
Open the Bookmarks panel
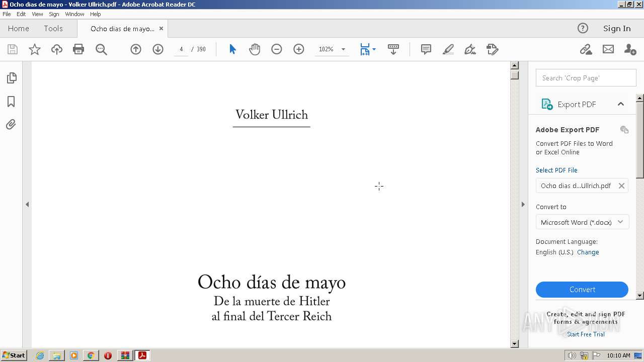click(11, 102)
